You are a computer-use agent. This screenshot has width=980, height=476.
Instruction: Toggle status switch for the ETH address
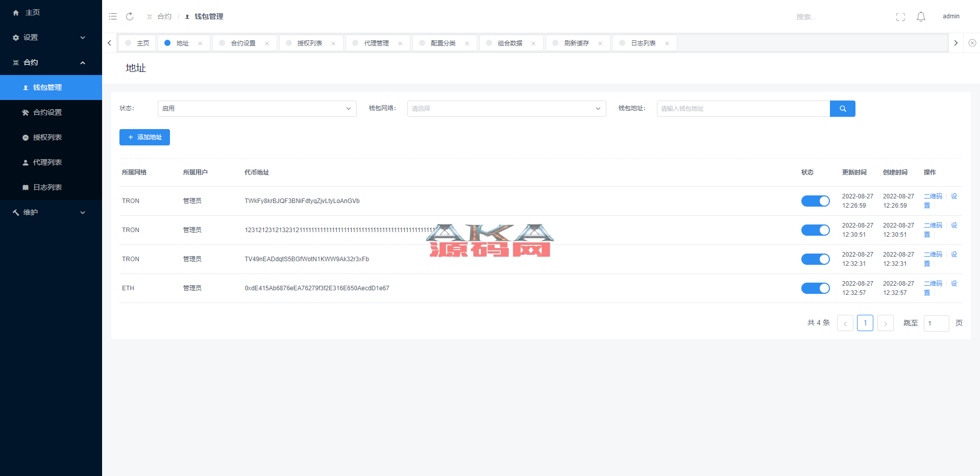pos(815,288)
